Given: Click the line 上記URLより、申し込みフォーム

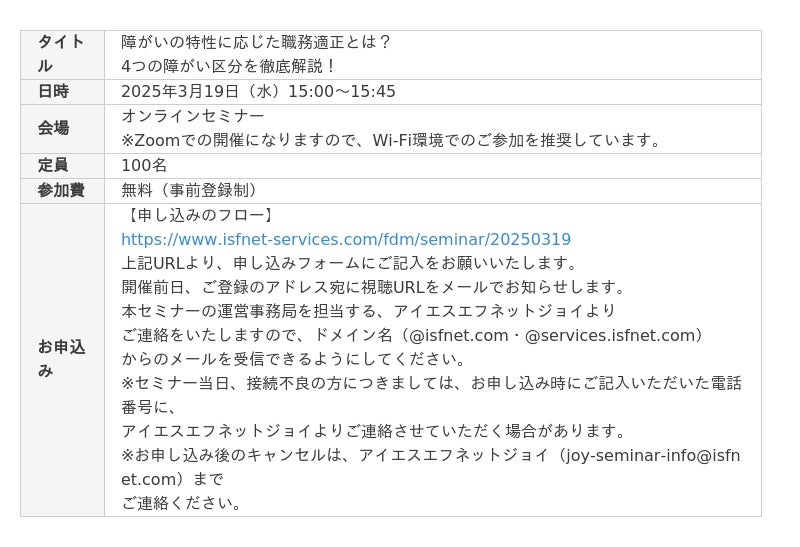Looking at the screenshot, I should [x=349, y=263].
